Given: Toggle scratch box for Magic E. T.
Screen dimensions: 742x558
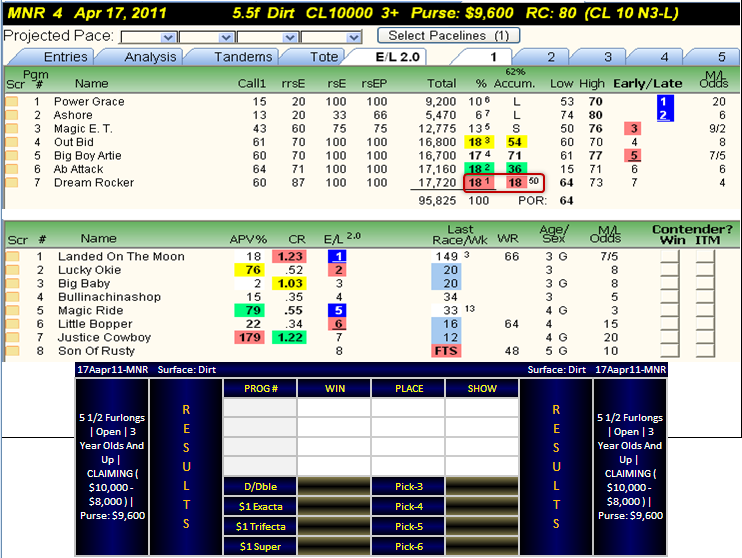Looking at the screenshot, I should pyautogui.click(x=12, y=129).
